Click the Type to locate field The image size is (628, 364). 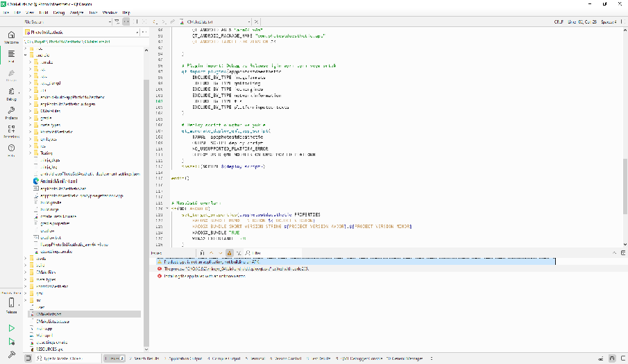tap(68, 358)
